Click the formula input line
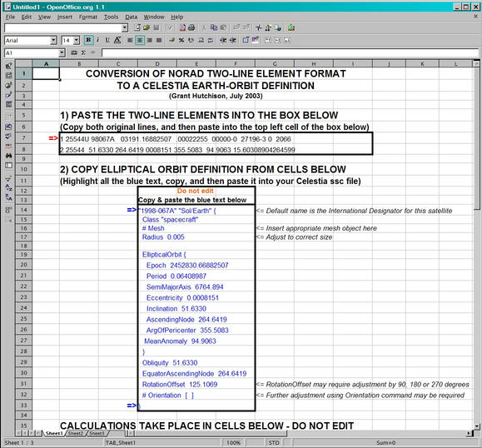Image resolution: width=482 pixels, height=448 pixels. pyautogui.click(x=290, y=53)
